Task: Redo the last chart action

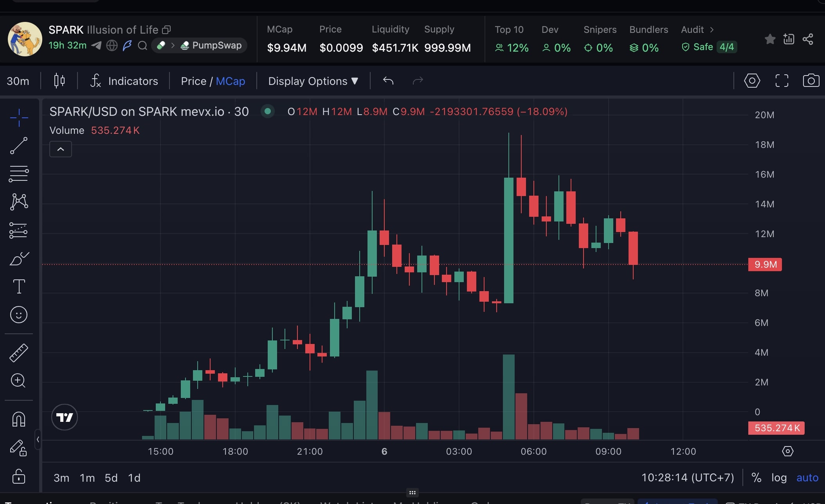Action: click(418, 81)
